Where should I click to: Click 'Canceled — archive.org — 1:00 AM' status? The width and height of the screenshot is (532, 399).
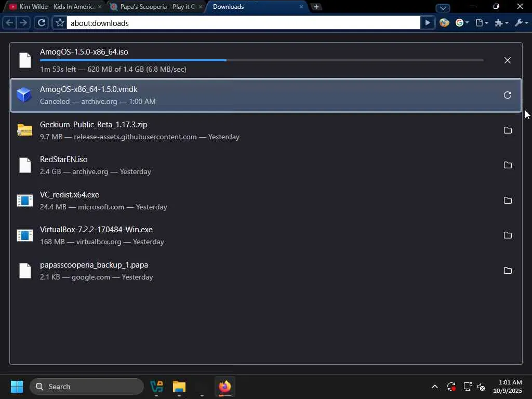pyautogui.click(x=98, y=101)
